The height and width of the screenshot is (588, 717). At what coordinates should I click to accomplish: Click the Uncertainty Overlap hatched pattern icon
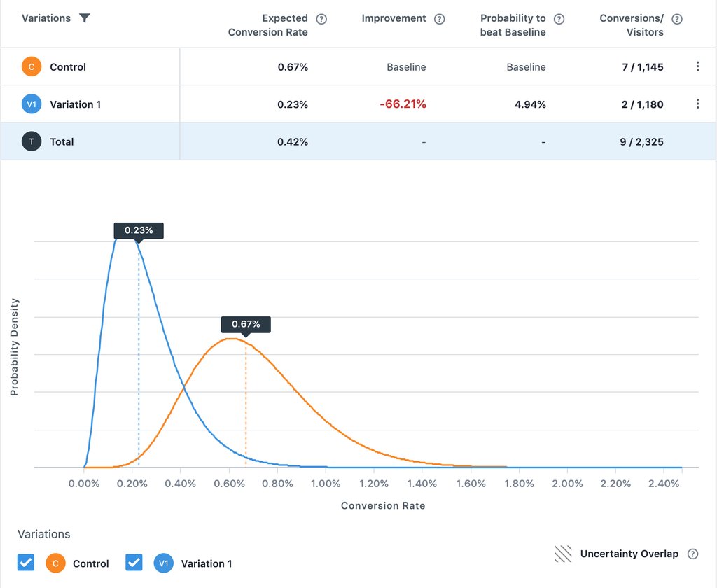pos(562,554)
